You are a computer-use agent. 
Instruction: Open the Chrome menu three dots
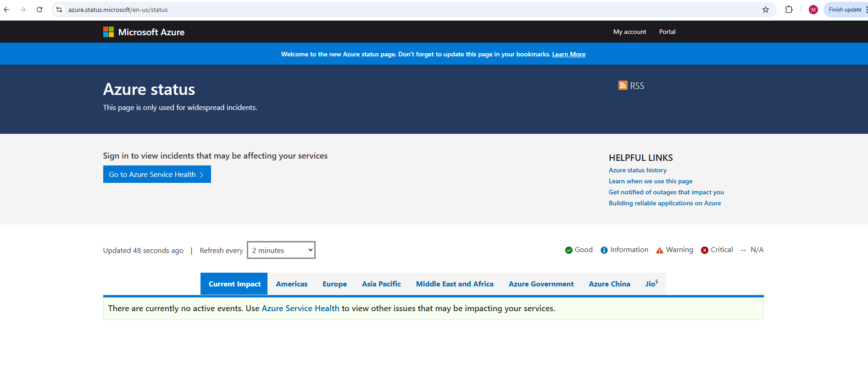(x=866, y=10)
